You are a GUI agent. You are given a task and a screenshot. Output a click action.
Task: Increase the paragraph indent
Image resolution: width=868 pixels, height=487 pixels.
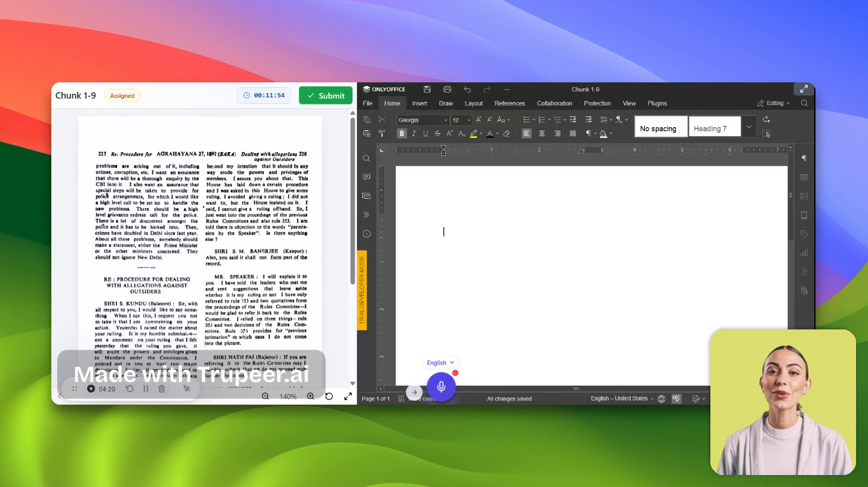(x=588, y=120)
